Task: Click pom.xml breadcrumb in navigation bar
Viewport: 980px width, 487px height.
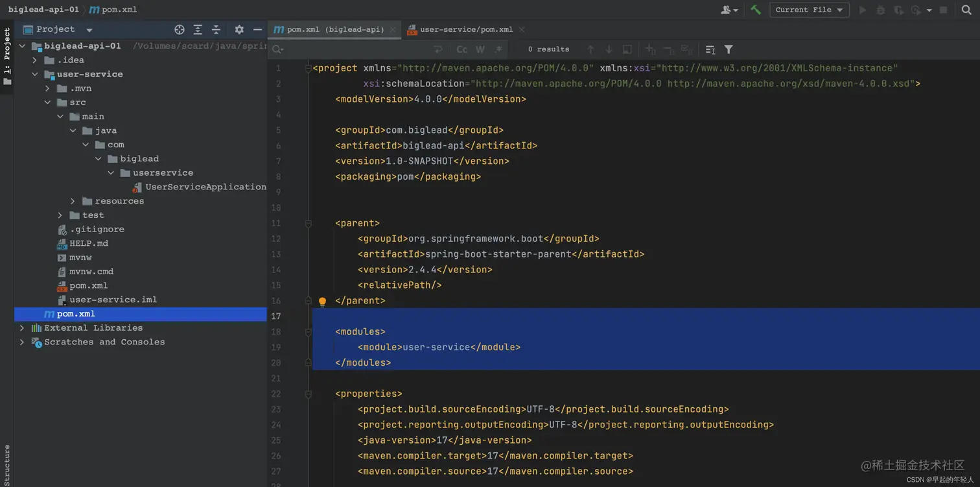Action: pos(113,10)
